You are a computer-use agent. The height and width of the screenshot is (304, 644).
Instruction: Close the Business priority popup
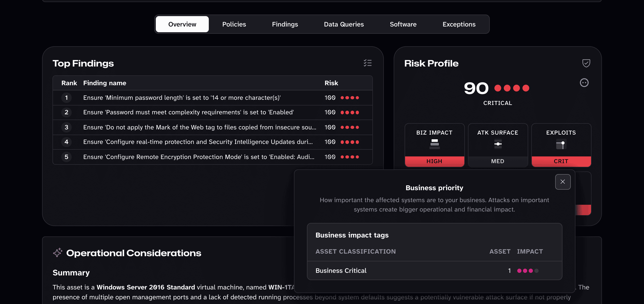pos(563,182)
